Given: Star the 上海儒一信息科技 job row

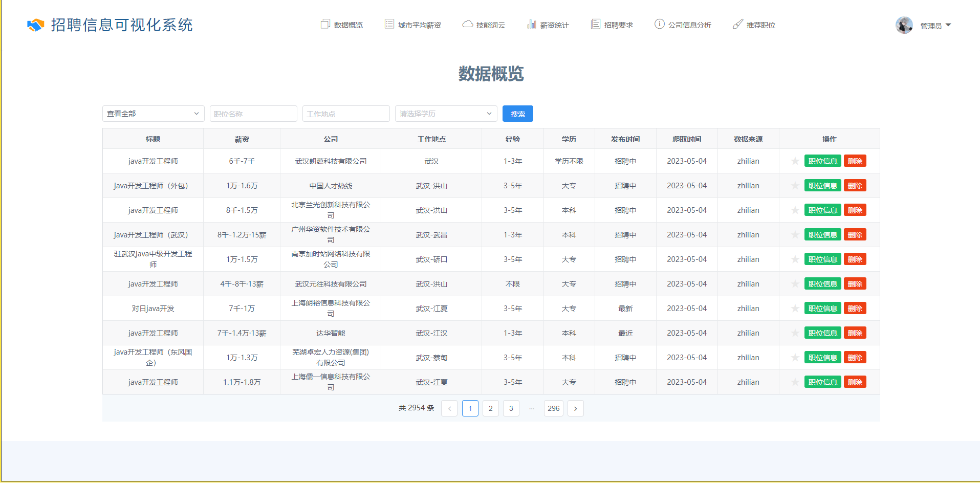Looking at the screenshot, I should pos(795,382).
